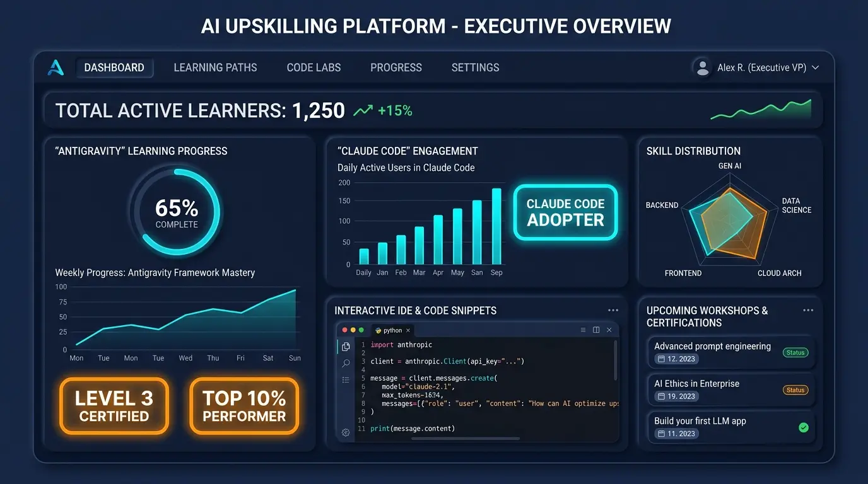868x484 pixels.
Task: Click the calendar icon next to 12. 2023
Action: (x=661, y=359)
